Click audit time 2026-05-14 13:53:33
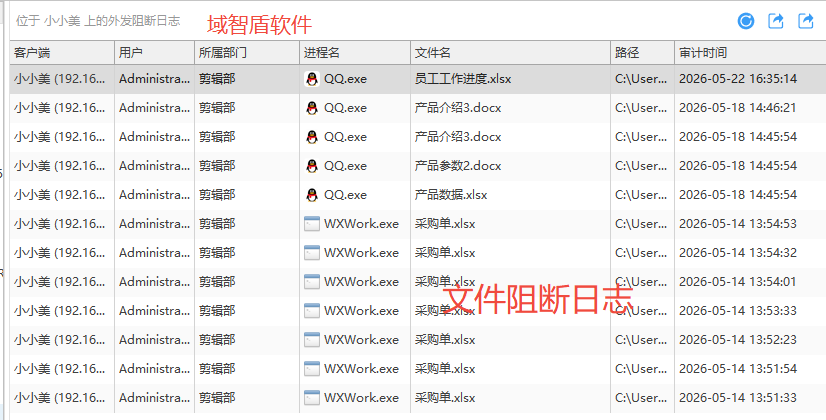 [738, 311]
